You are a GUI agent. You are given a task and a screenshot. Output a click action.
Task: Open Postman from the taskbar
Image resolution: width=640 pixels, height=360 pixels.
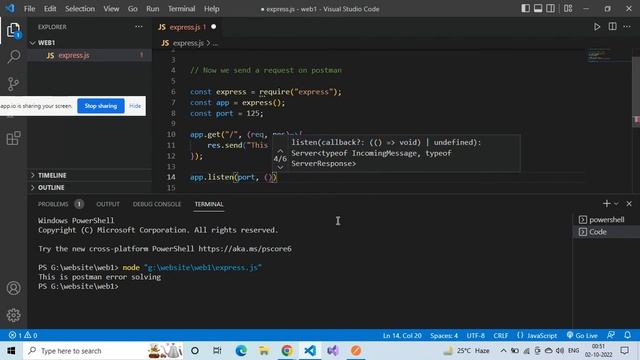(356, 351)
